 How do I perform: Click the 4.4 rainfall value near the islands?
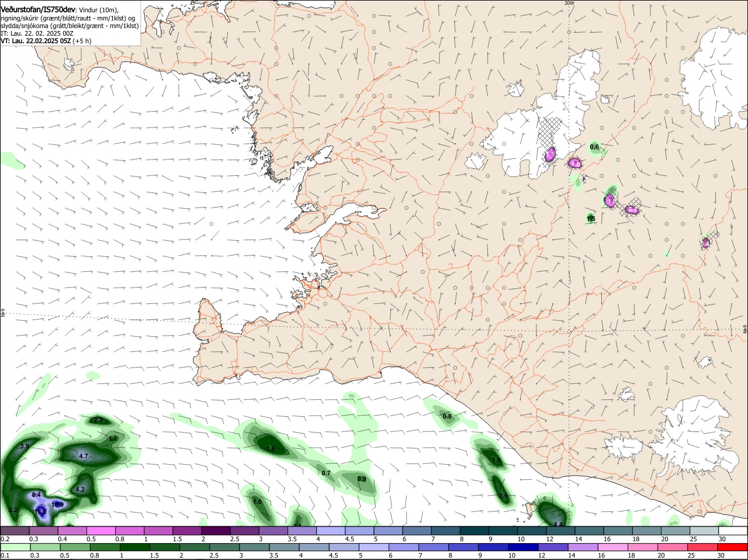coord(557,524)
